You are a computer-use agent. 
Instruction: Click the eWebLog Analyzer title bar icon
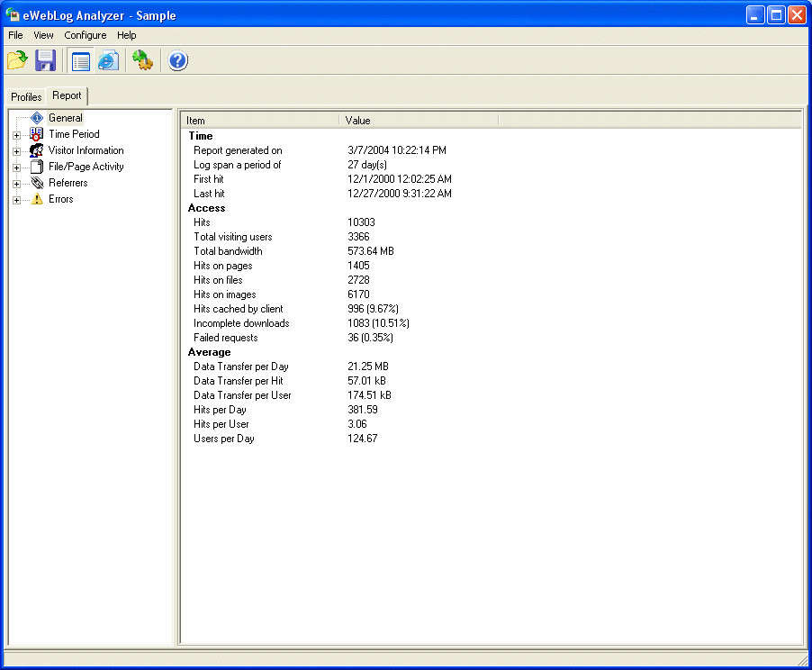(x=13, y=14)
